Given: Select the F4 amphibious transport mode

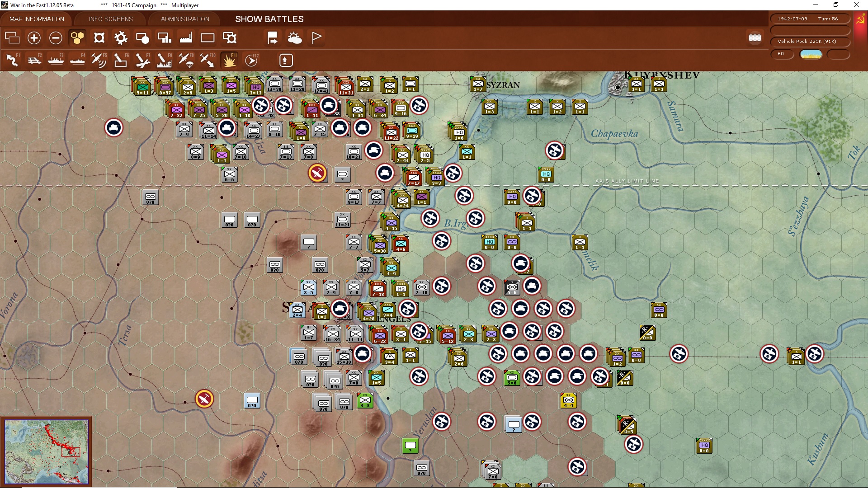Looking at the screenshot, I should click(x=77, y=60).
